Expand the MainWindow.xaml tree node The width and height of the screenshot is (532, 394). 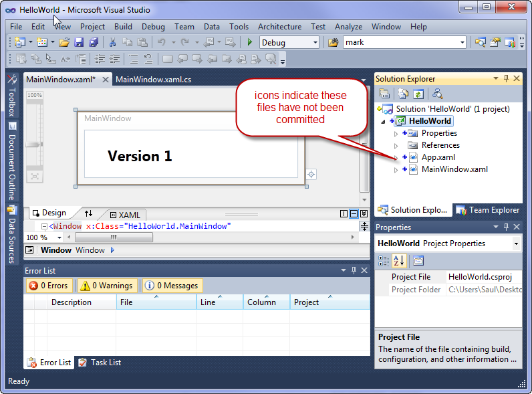[396, 170]
